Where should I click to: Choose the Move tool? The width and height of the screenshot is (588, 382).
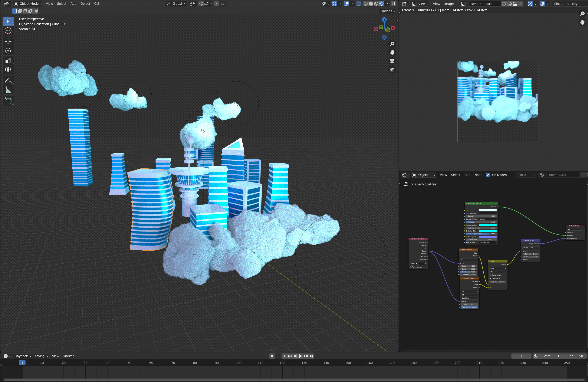[8, 41]
